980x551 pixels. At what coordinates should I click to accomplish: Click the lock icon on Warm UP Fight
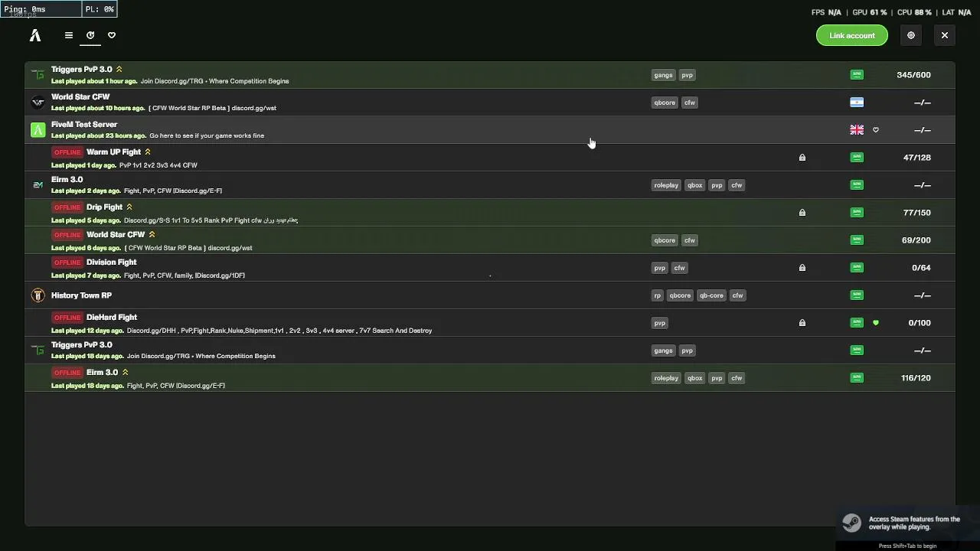802,158
